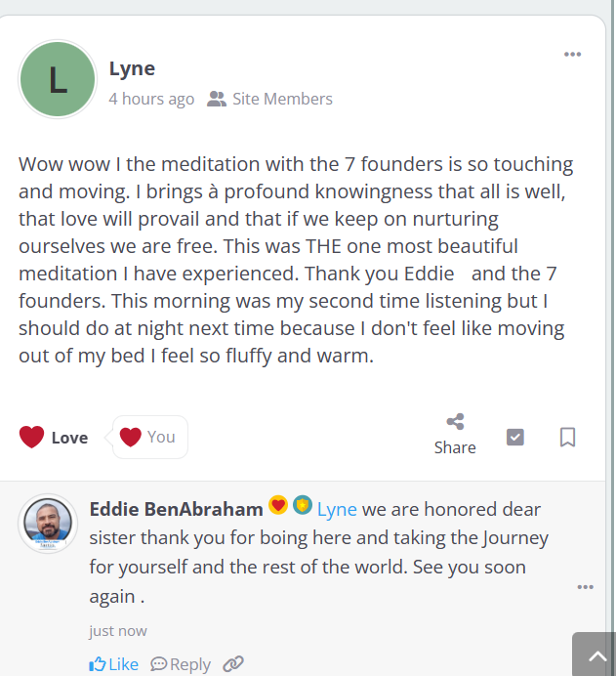
Task: Open the three-dot menu on Lyne's post
Action: pyautogui.click(x=572, y=55)
